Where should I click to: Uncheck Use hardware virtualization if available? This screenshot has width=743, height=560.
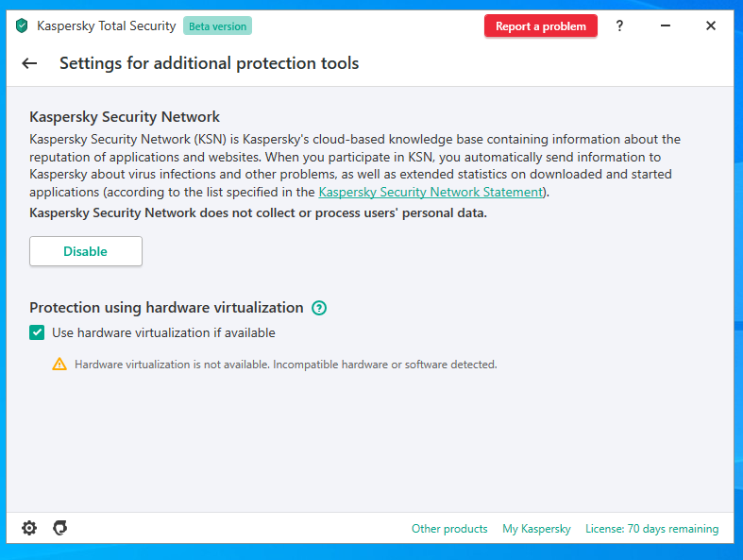coord(37,332)
